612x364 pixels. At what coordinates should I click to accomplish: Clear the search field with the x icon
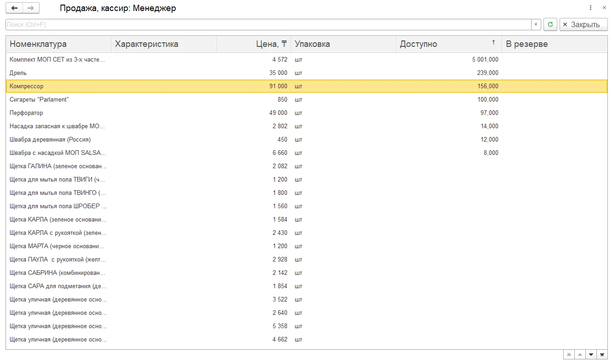(536, 24)
